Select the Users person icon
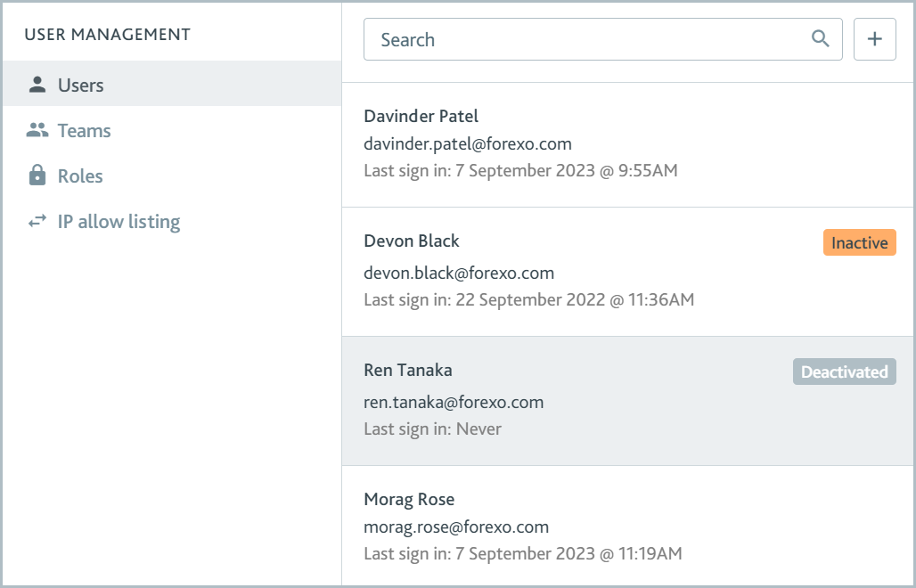Viewport: 916px width, 588px height. pos(37,84)
